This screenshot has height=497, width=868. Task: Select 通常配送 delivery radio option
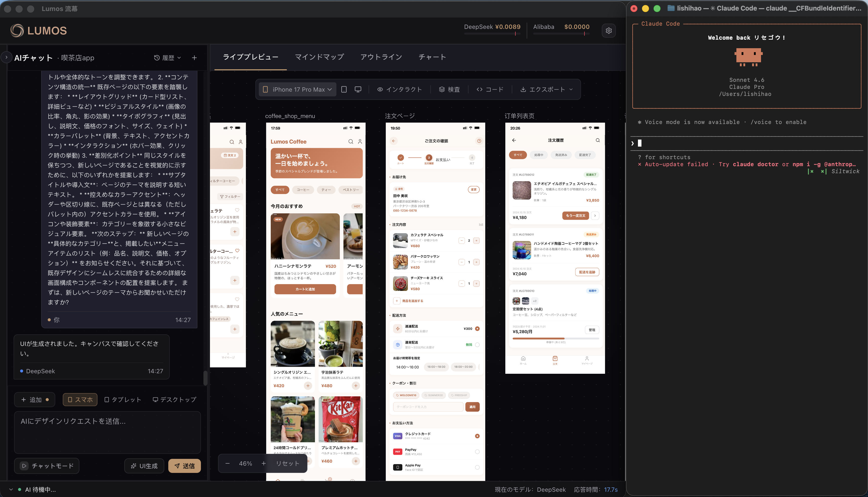[x=477, y=345]
